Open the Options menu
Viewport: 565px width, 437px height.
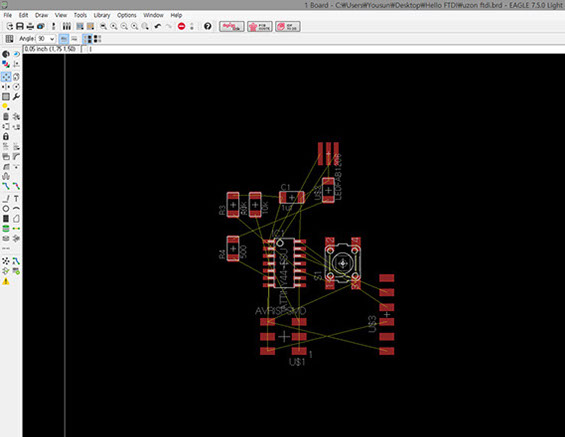point(126,15)
